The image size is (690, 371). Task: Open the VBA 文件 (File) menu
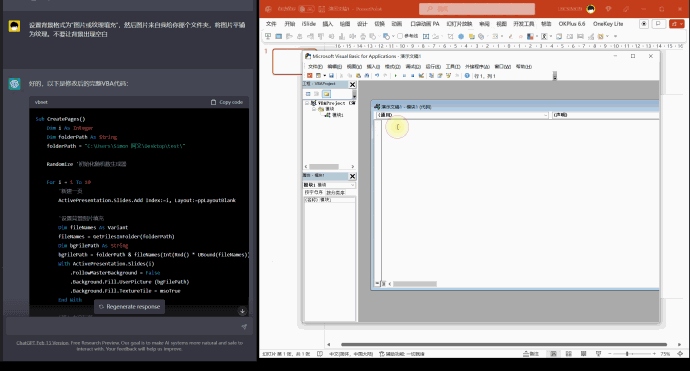[315, 66]
